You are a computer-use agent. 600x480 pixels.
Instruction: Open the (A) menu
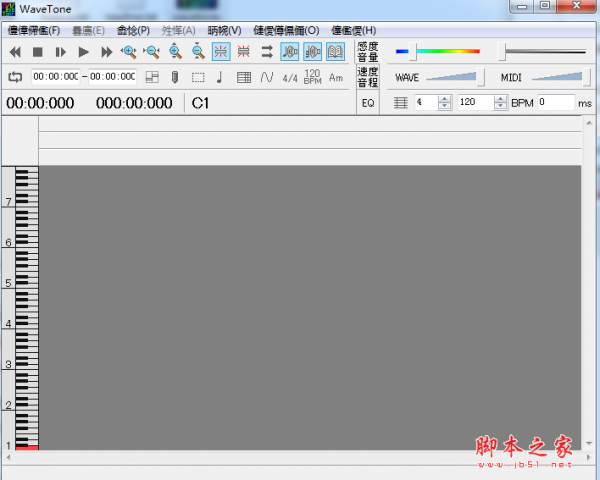[x=178, y=31]
